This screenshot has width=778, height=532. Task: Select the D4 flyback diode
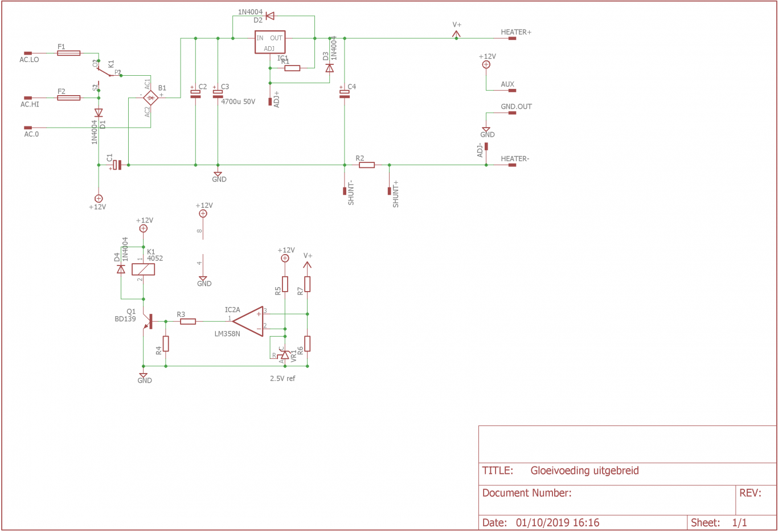121,269
